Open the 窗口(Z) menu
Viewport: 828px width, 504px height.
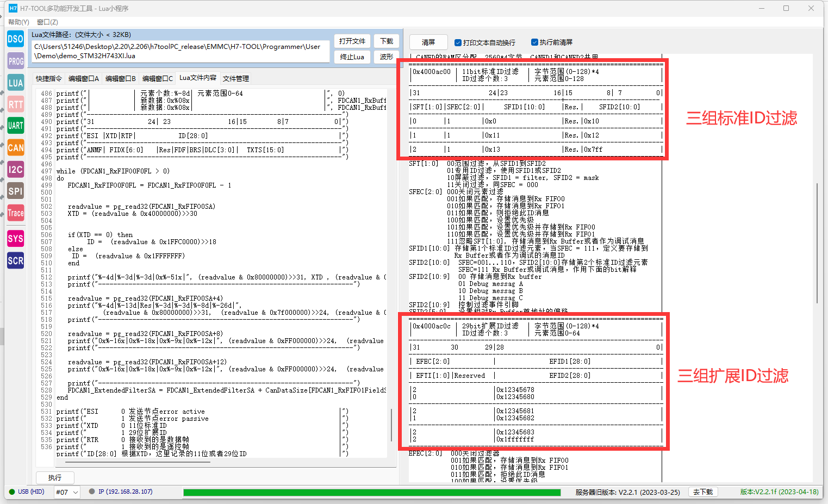(x=47, y=22)
